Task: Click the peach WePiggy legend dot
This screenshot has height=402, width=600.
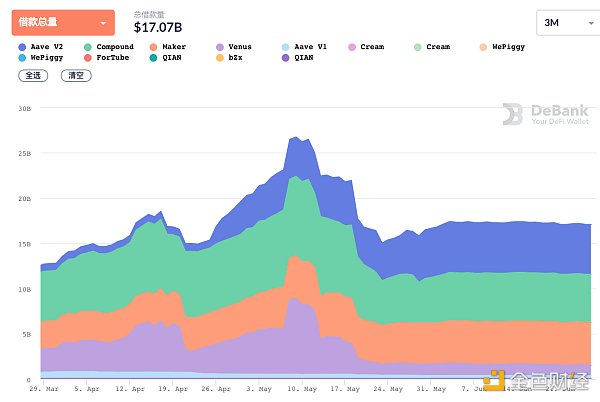Action: 482,46
